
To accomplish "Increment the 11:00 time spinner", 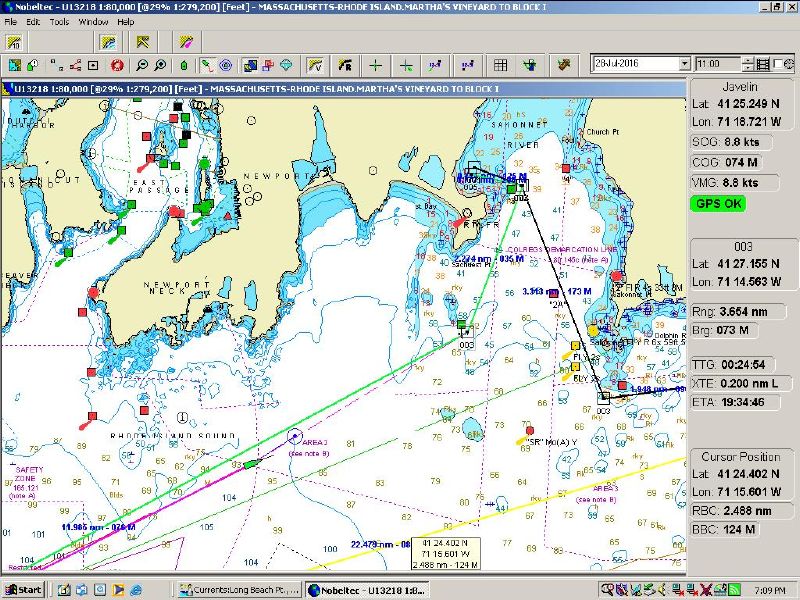I will pos(748,61).
